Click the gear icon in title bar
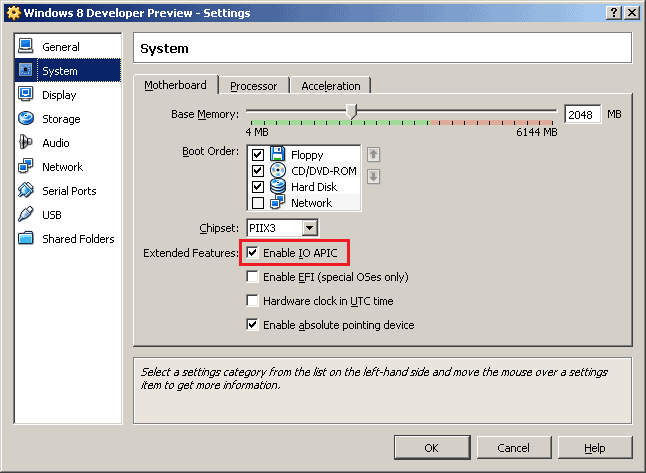Screen dimensions: 646x473 coord(14,13)
